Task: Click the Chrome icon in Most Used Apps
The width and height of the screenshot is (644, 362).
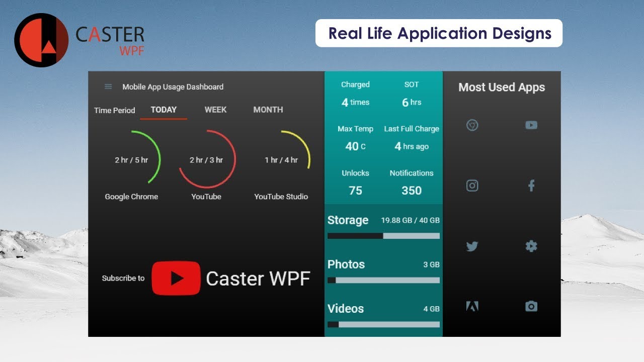Action: [472, 125]
